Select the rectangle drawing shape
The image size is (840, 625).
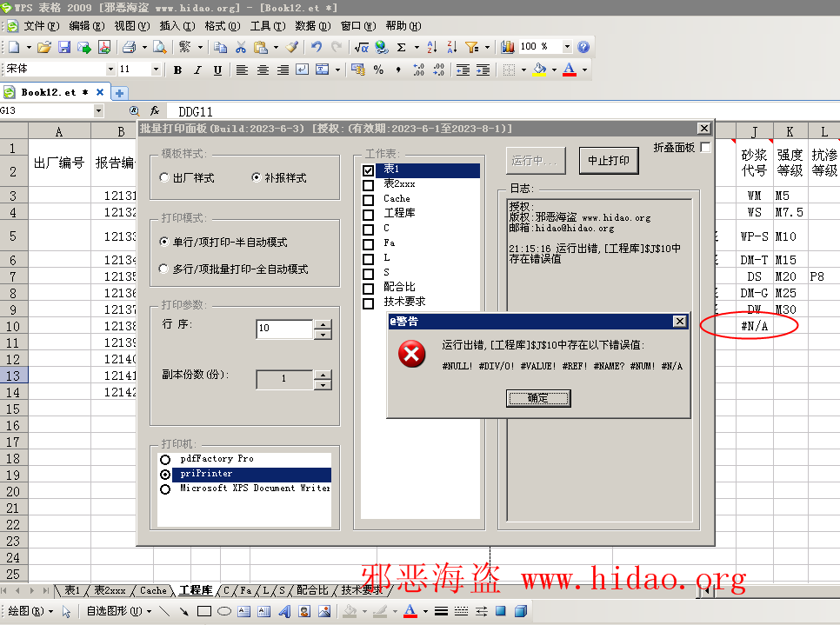[x=204, y=611]
